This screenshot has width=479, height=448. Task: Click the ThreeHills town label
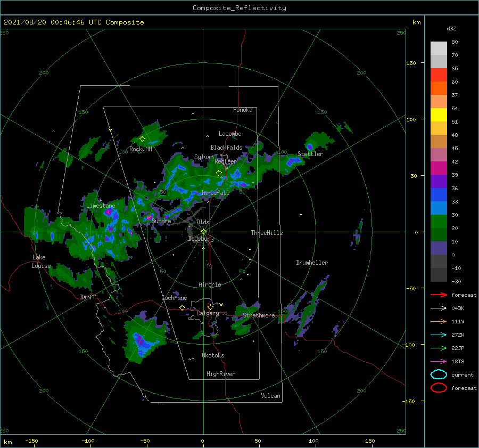(267, 233)
